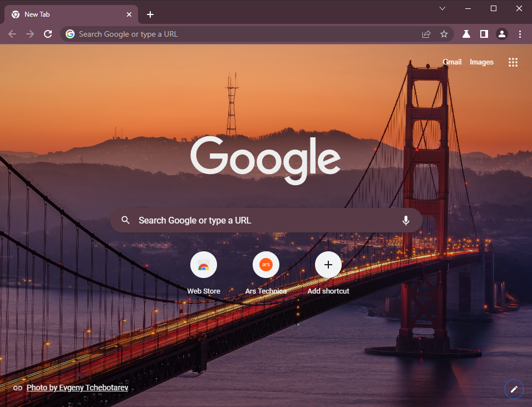Click the link chain icon near photo credit

18,388
